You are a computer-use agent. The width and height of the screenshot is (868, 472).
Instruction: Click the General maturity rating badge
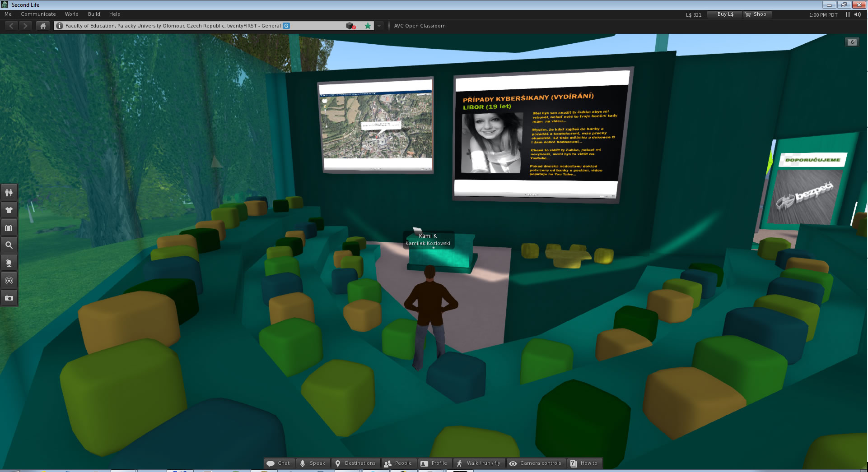tap(286, 26)
